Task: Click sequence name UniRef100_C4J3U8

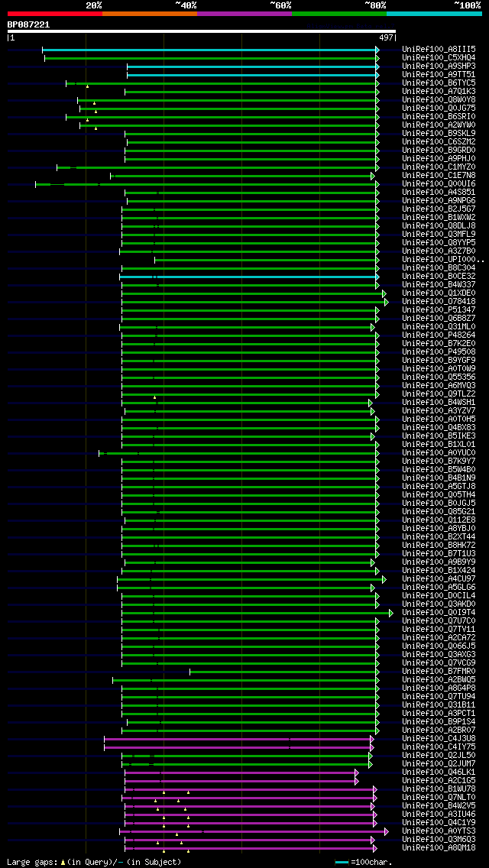Action: tap(439, 739)
